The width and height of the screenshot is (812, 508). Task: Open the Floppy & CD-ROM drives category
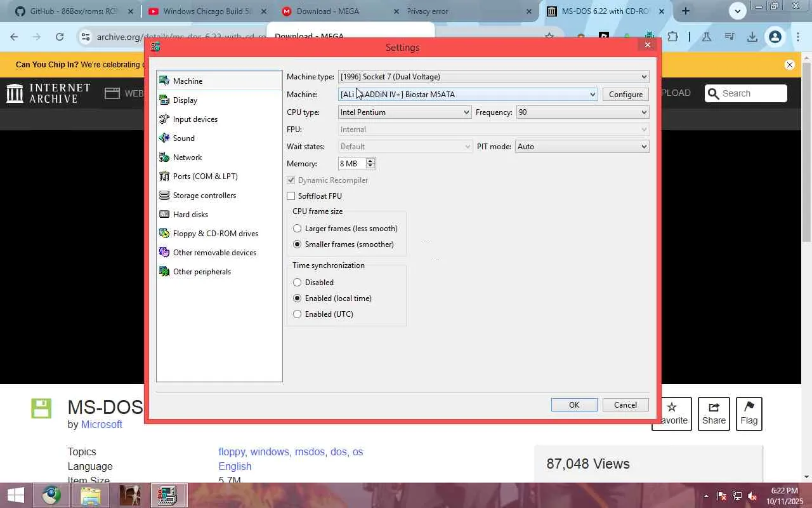coord(219,233)
